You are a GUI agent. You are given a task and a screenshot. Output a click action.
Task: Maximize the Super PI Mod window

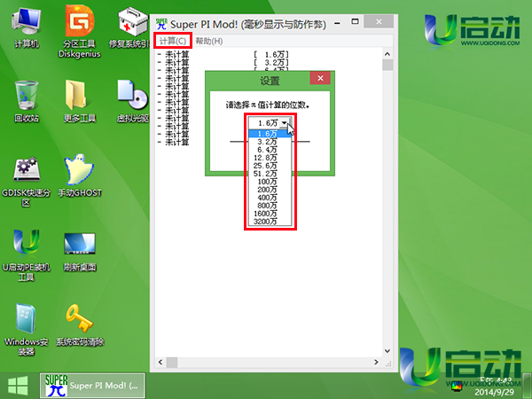point(355,21)
